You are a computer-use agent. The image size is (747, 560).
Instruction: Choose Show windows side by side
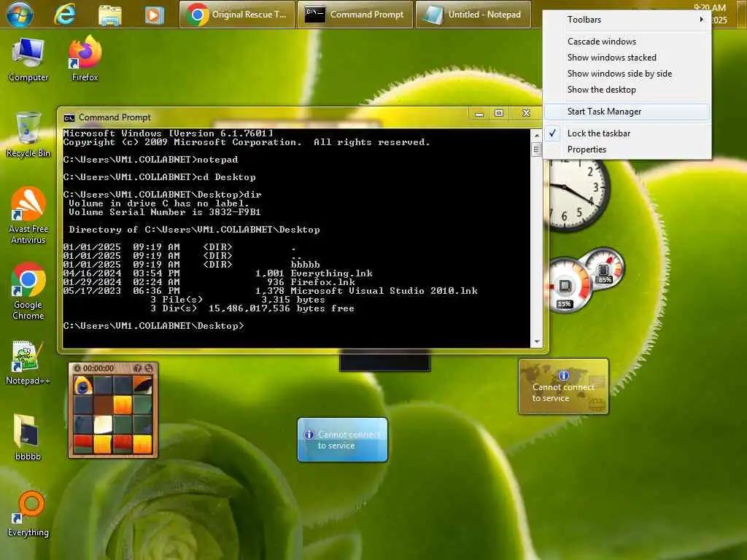click(x=627, y=74)
